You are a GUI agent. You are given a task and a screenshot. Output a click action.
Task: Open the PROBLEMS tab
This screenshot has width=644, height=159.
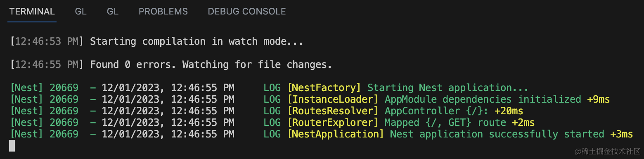pyautogui.click(x=163, y=12)
